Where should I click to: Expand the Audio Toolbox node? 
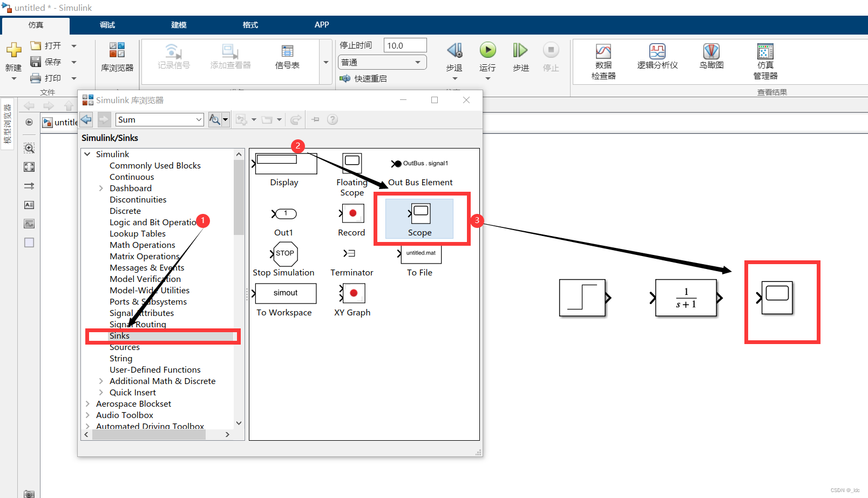click(87, 415)
